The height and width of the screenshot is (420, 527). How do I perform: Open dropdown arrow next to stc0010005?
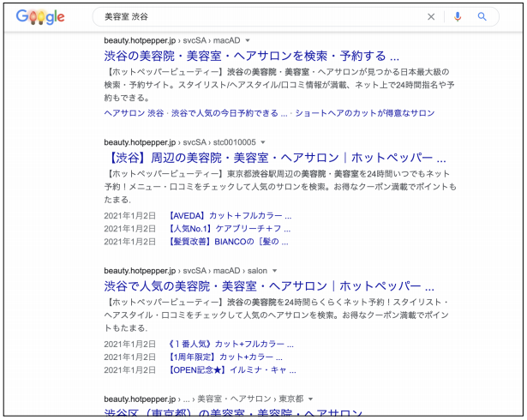[263, 142]
